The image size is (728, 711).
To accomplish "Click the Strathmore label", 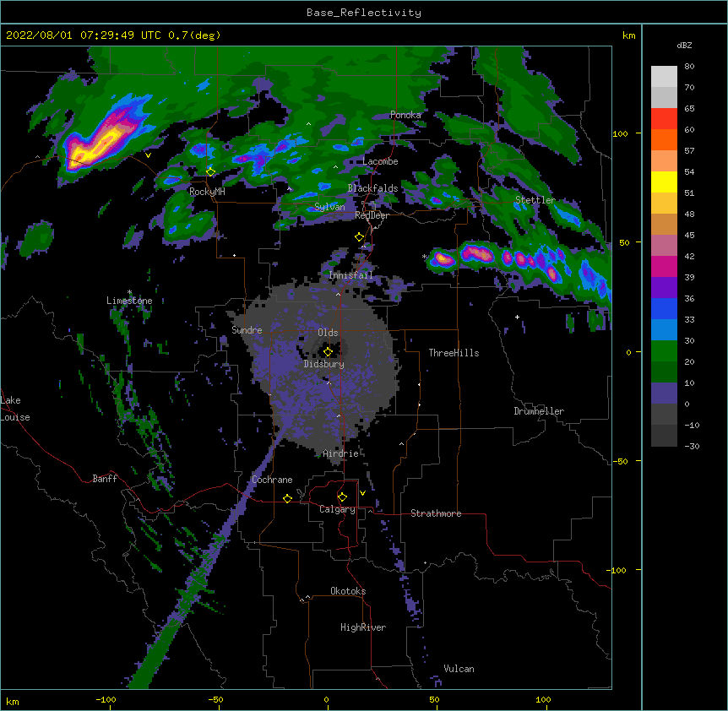I will tap(436, 513).
